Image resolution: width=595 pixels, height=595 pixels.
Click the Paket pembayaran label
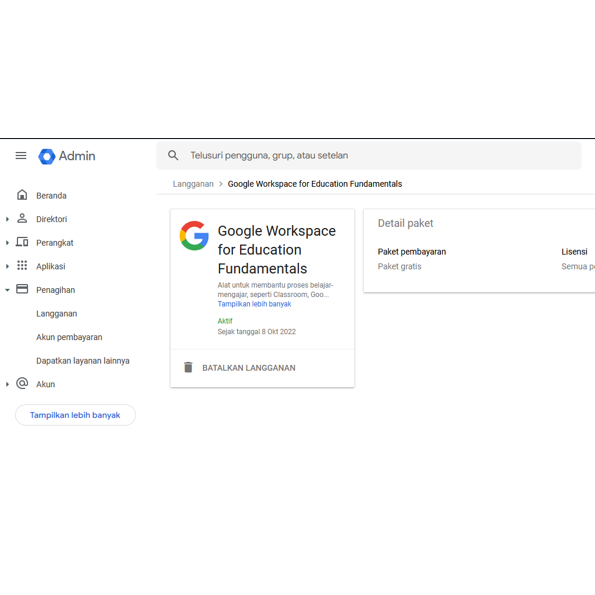412,252
